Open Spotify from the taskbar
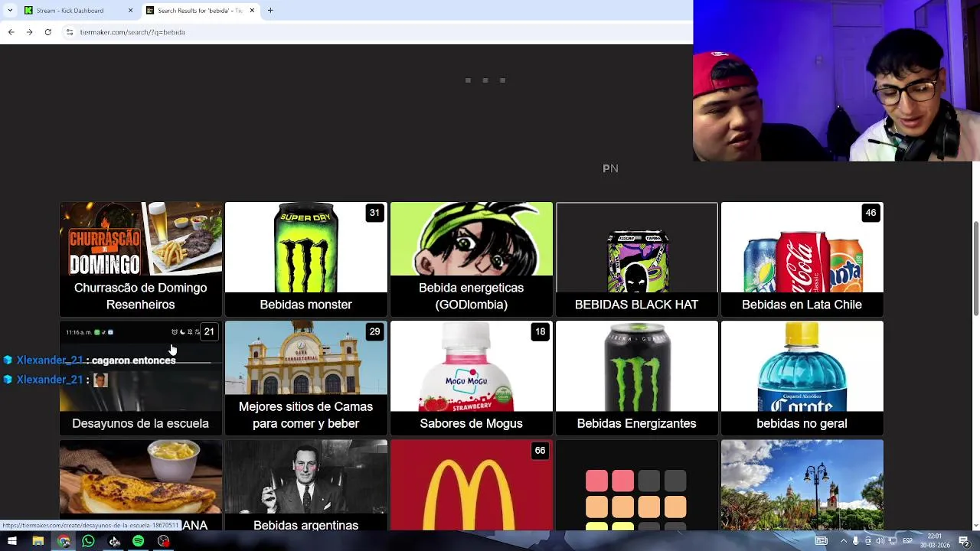The image size is (980, 551). (x=138, y=541)
